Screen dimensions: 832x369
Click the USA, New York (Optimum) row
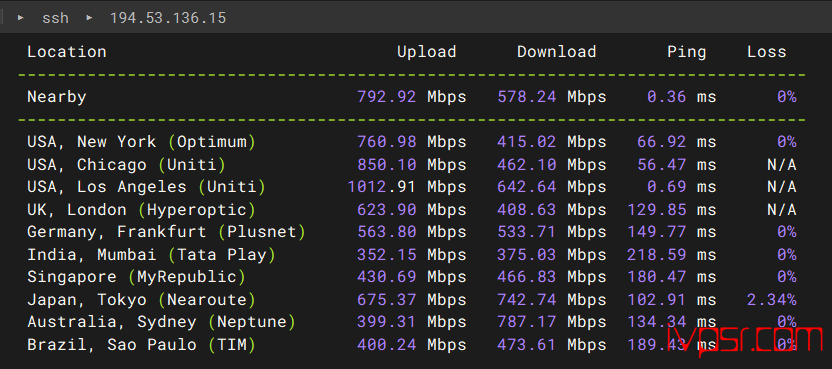[x=412, y=142]
